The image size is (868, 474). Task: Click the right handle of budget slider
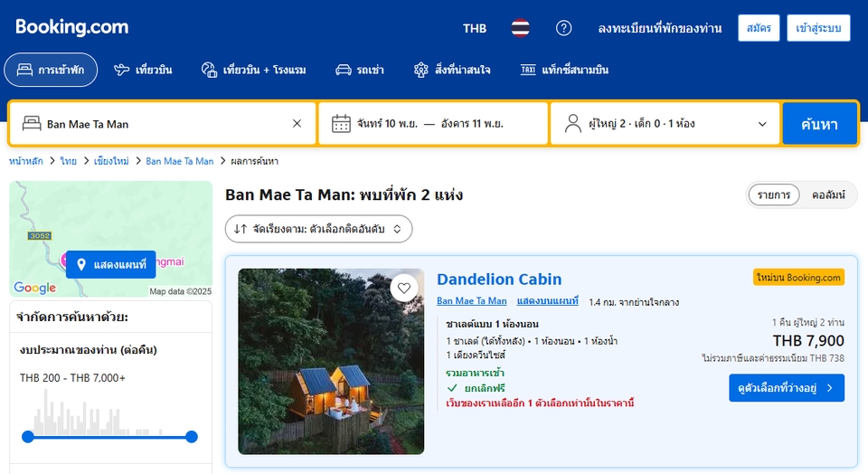[x=191, y=436]
